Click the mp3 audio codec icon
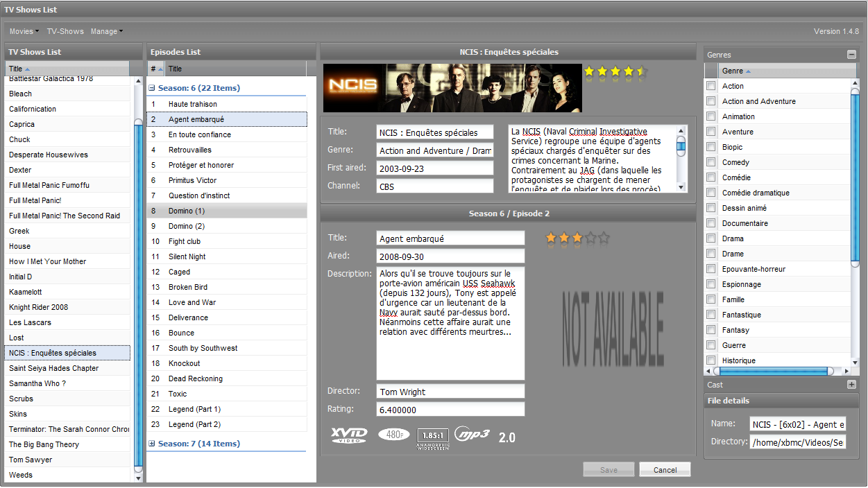 coord(473,435)
